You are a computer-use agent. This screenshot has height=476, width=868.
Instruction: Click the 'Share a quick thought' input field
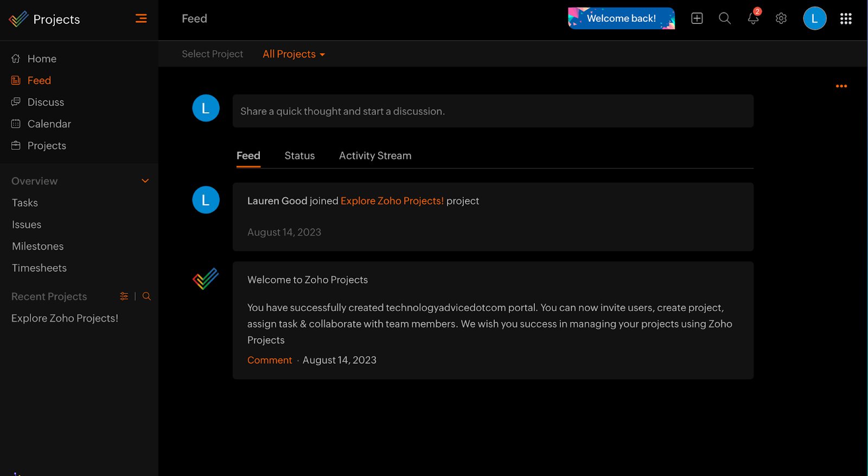[493, 111]
